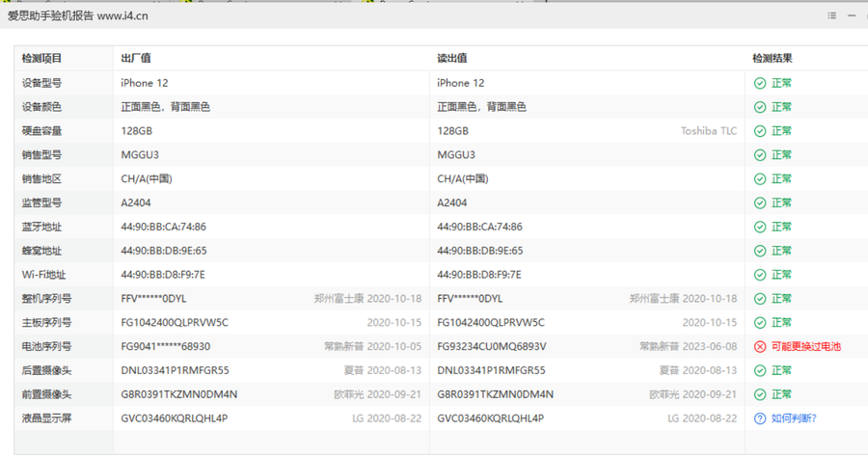
Task: Click green check icon in 后置摄像头 row
Action: 760,370
